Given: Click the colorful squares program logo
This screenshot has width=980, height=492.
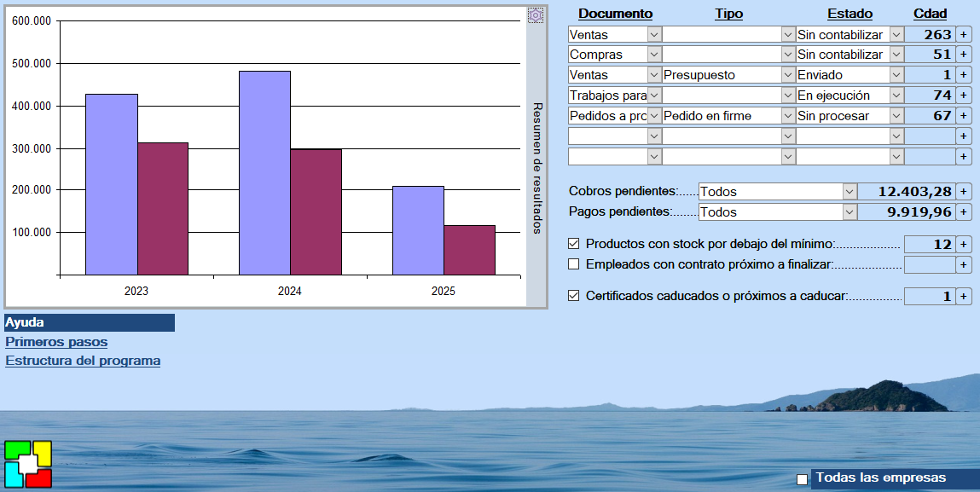Looking at the screenshot, I should pos(28,464).
